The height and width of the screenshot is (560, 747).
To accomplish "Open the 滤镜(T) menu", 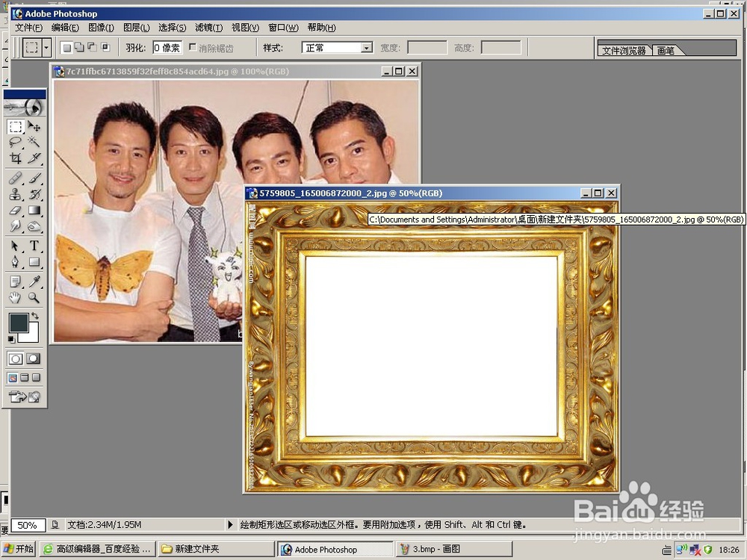I will 208,28.
